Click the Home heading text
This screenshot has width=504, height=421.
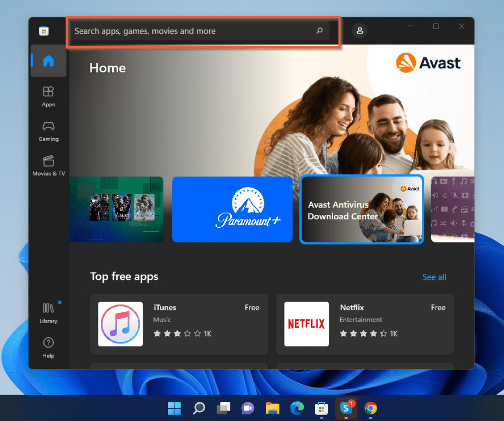click(108, 68)
